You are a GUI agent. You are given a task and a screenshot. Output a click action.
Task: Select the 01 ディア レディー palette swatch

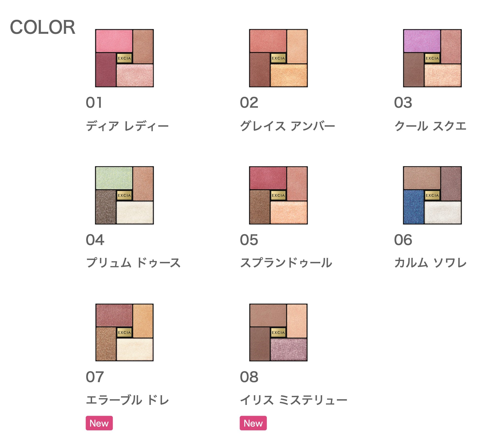coord(124,58)
